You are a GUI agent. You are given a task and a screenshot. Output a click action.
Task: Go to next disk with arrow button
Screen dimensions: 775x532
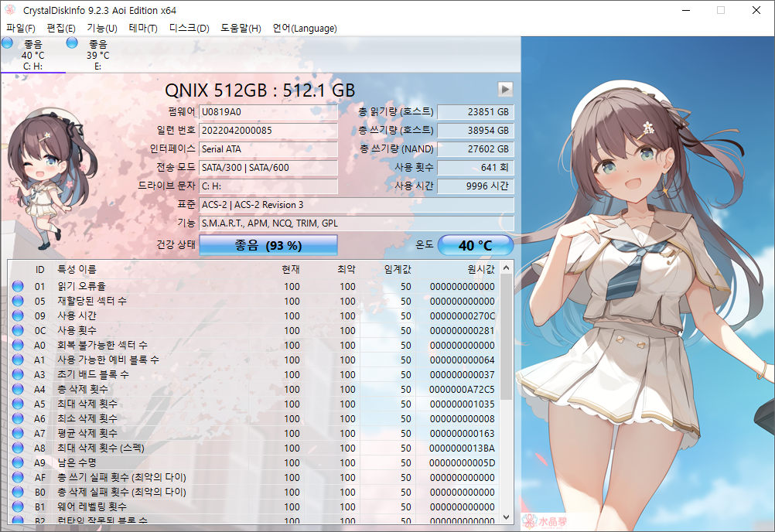click(x=504, y=90)
